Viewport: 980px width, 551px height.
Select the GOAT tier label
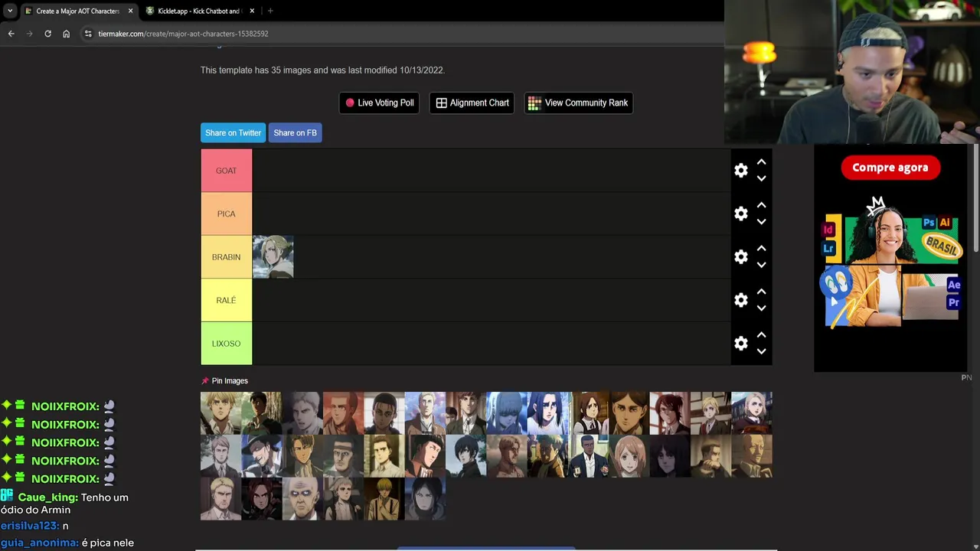(x=226, y=171)
